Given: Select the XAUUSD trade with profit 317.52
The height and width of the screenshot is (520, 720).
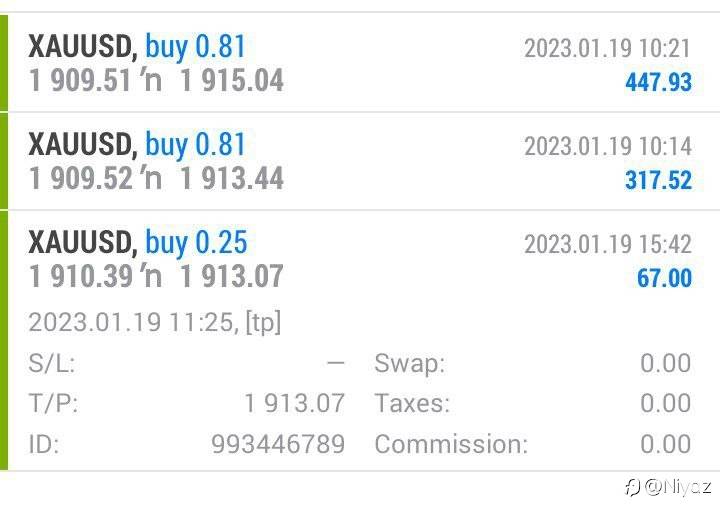Looking at the screenshot, I should pyautogui.click(x=360, y=161).
